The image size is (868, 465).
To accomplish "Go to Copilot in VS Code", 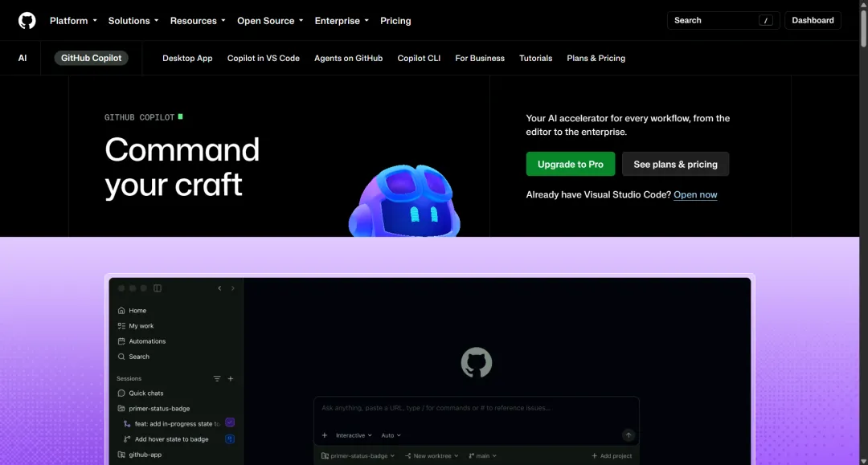I will click(x=263, y=58).
